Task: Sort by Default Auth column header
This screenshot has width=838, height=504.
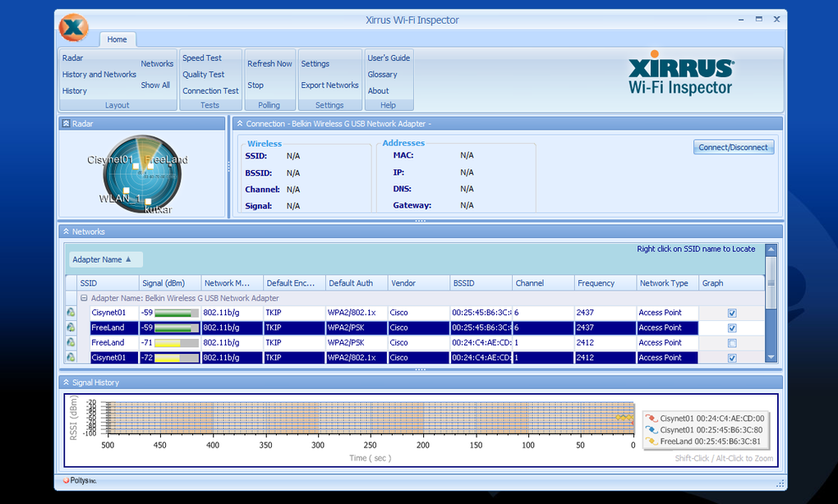Action: [x=357, y=283]
